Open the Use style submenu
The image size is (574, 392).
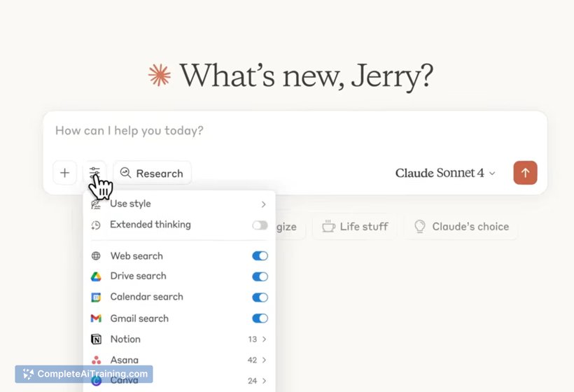[179, 204]
